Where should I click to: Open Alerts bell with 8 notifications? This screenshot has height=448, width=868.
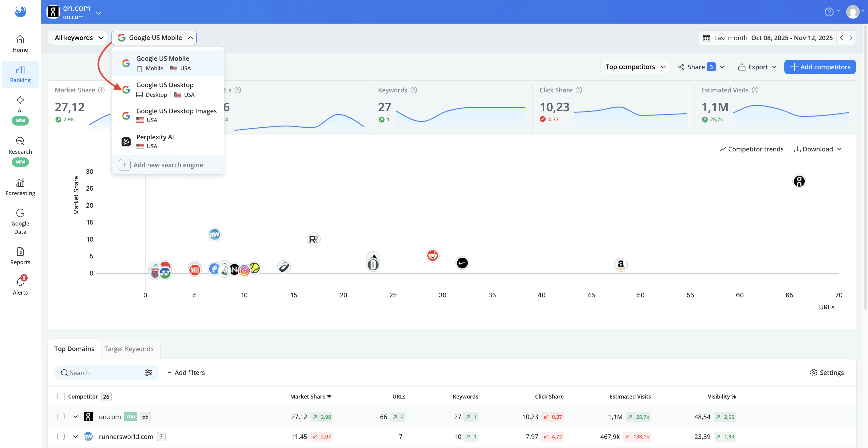[20, 286]
